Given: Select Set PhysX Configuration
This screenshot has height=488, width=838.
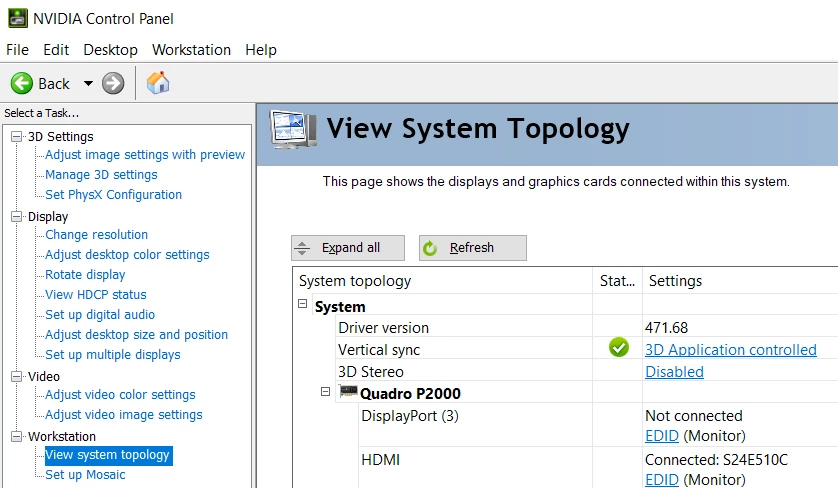Looking at the screenshot, I should click(113, 195).
